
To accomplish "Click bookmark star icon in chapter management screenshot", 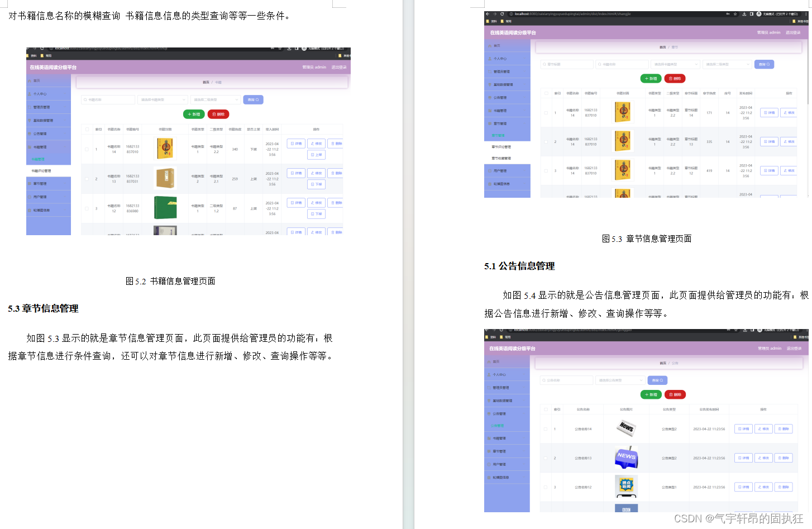I will click(735, 14).
